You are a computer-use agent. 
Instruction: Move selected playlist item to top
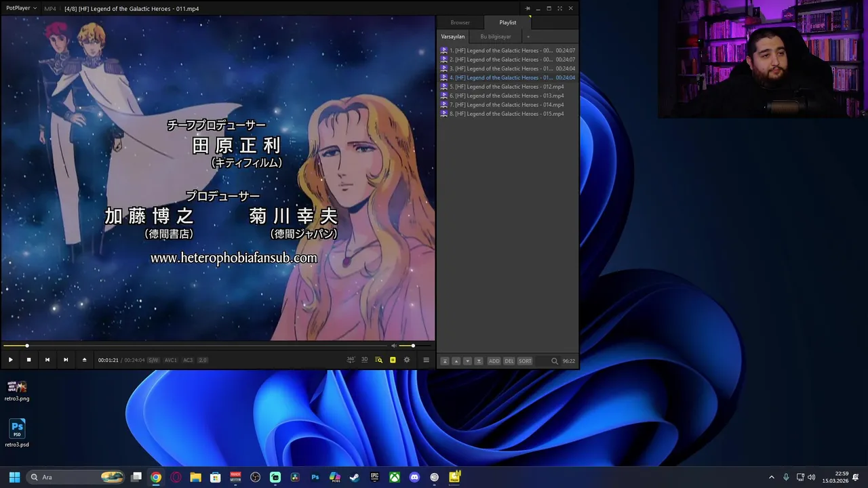pyautogui.click(x=445, y=361)
